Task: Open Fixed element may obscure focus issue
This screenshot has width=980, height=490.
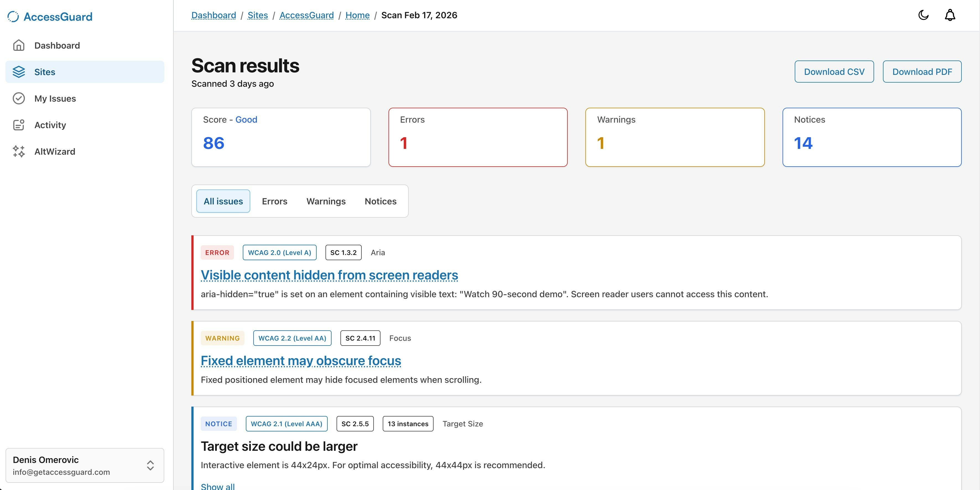Action: pyautogui.click(x=301, y=361)
